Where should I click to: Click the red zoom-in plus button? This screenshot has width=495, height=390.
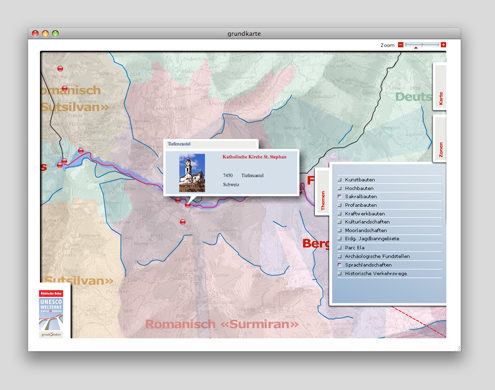[443, 45]
